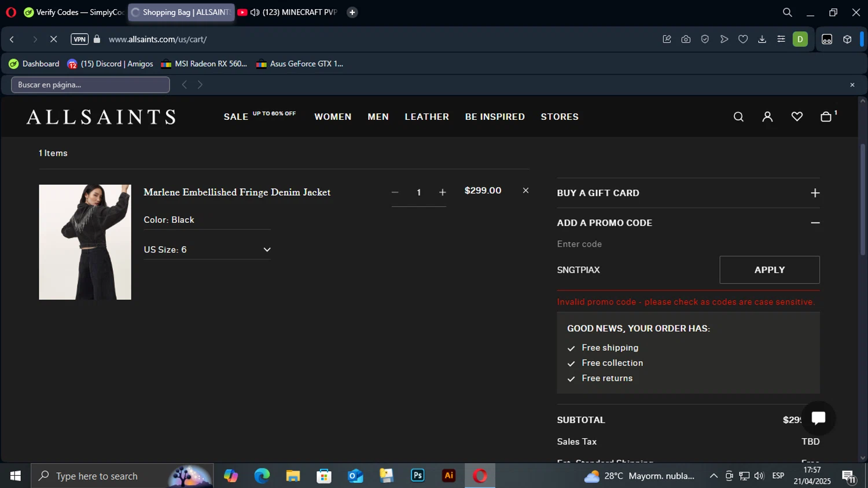Open Easy Setup menu icon
The width and height of the screenshot is (868, 488).
pos(781,39)
